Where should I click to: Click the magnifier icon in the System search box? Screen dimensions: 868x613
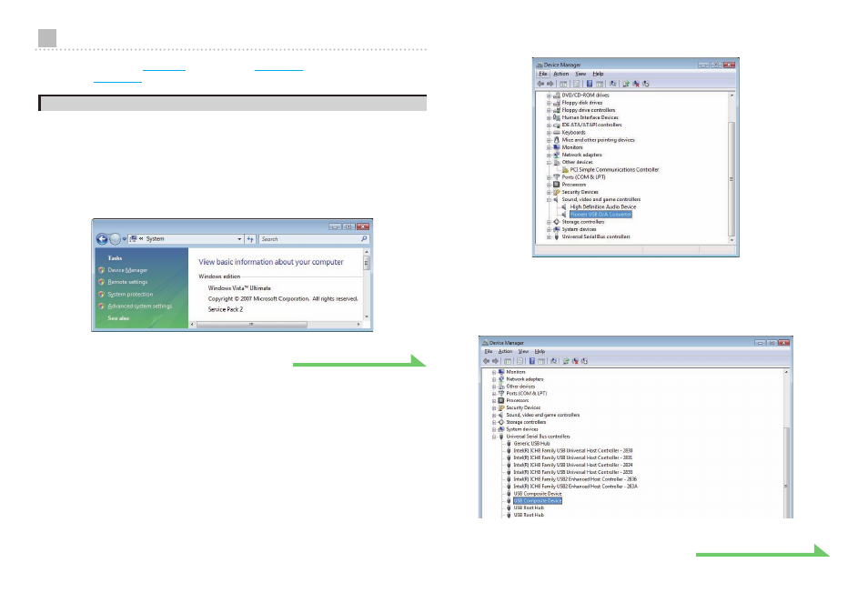click(364, 238)
